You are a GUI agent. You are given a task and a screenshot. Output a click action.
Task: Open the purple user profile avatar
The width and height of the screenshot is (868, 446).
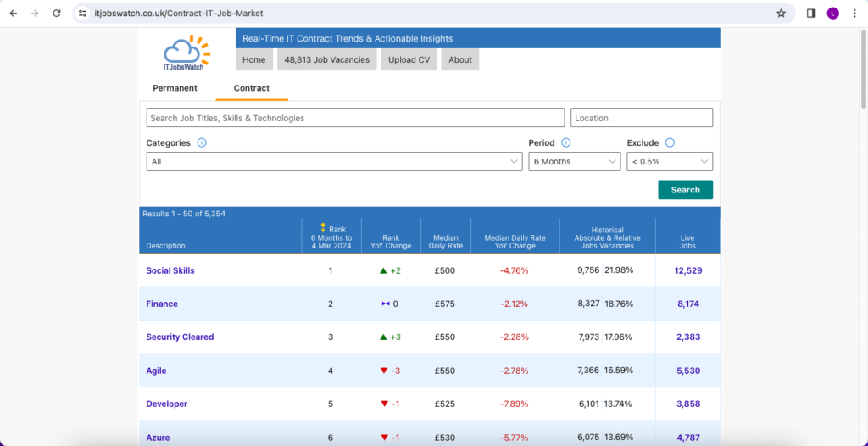(x=832, y=14)
